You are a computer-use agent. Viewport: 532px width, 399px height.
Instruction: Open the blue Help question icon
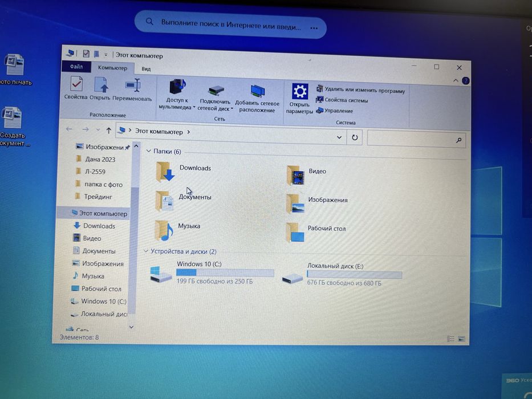point(466,81)
